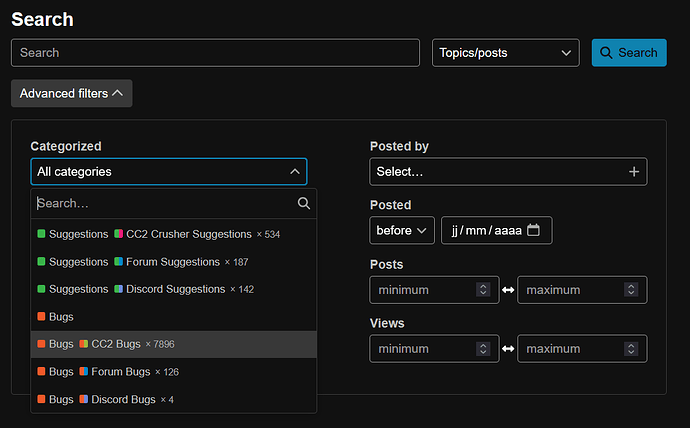Collapse the All categories dropdown
690x428 pixels.
point(169,172)
